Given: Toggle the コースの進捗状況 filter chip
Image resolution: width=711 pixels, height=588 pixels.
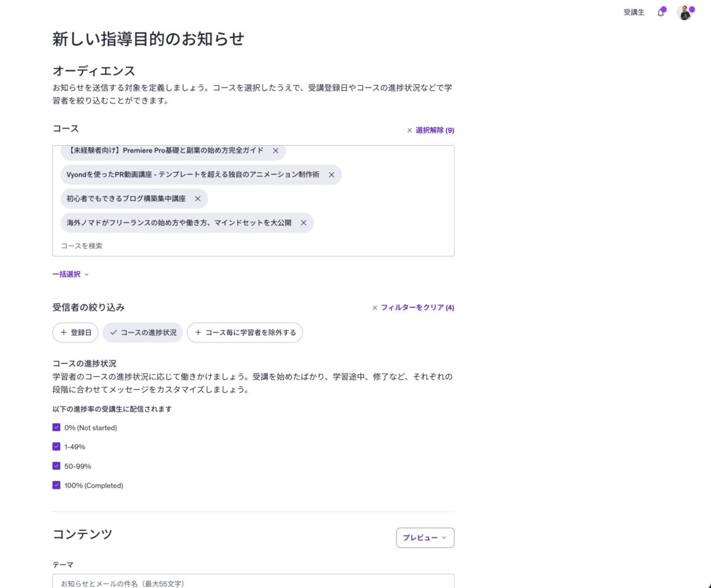Looking at the screenshot, I should tap(142, 333).
